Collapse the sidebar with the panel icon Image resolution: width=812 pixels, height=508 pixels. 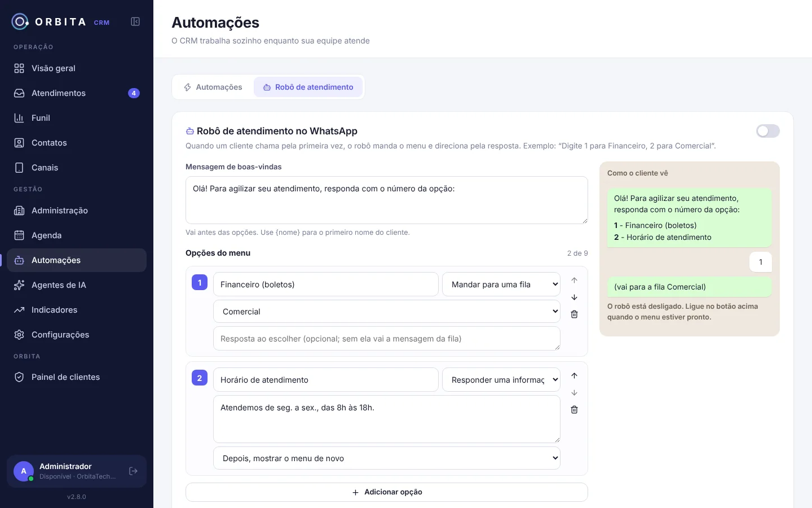click(135, 21)
